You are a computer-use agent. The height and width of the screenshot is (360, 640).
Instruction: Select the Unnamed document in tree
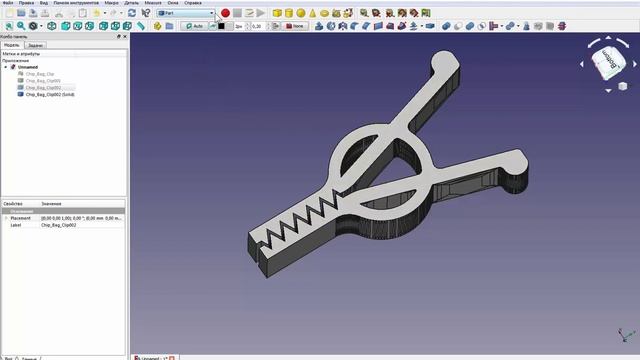pyautogui.click(x=28, y=67)
